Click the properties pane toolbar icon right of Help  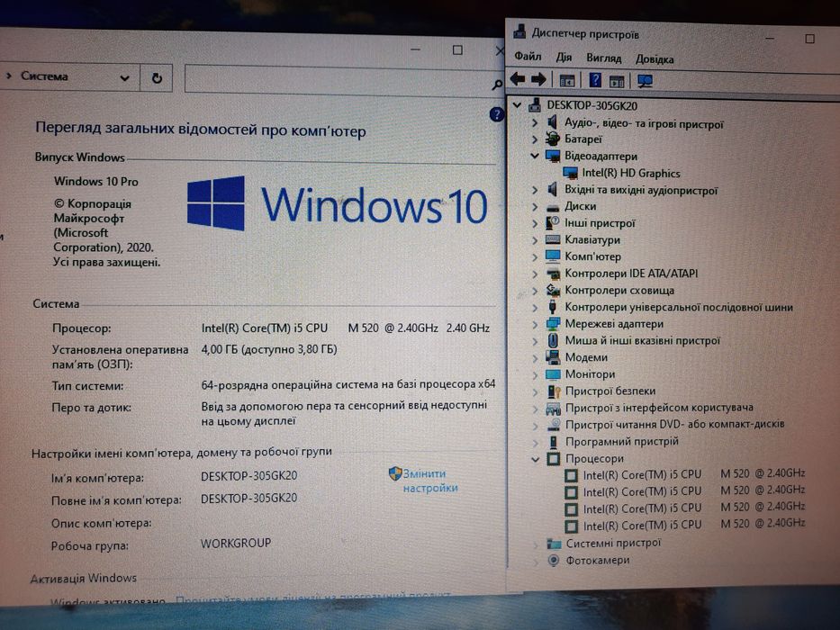tap(617, 81)
